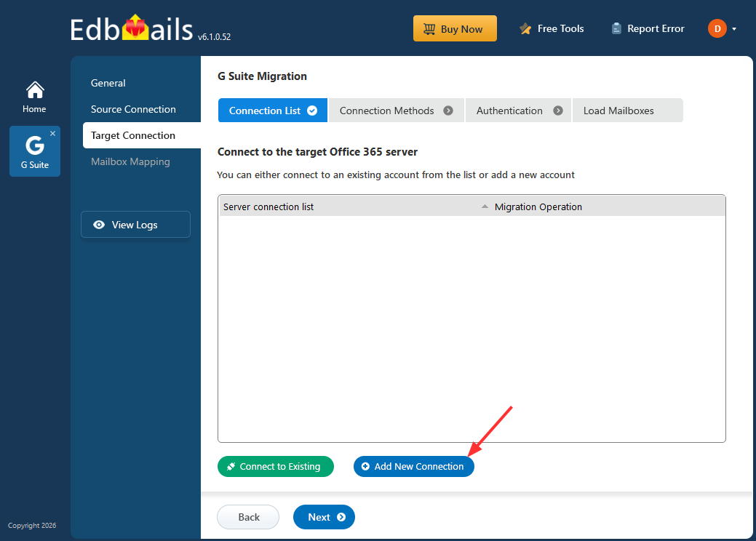
Task: Open Free Tools
Action: [x=552, y=29]
